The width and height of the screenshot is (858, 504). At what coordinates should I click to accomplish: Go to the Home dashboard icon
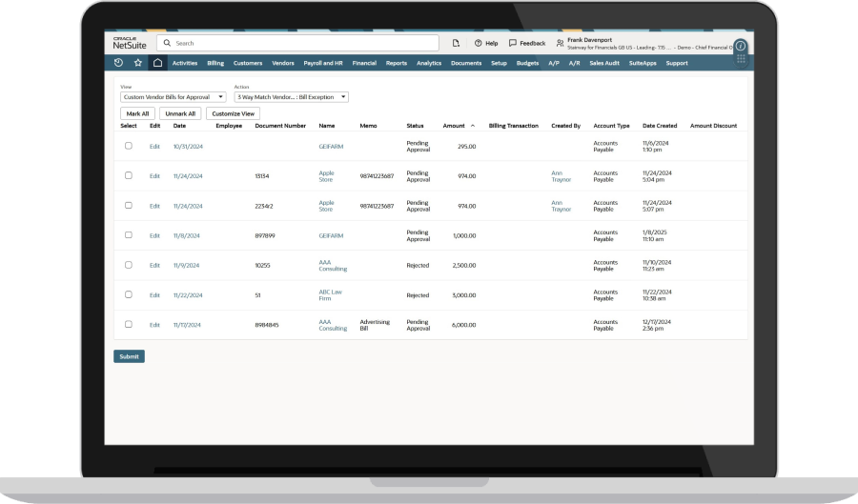(157, 63)
